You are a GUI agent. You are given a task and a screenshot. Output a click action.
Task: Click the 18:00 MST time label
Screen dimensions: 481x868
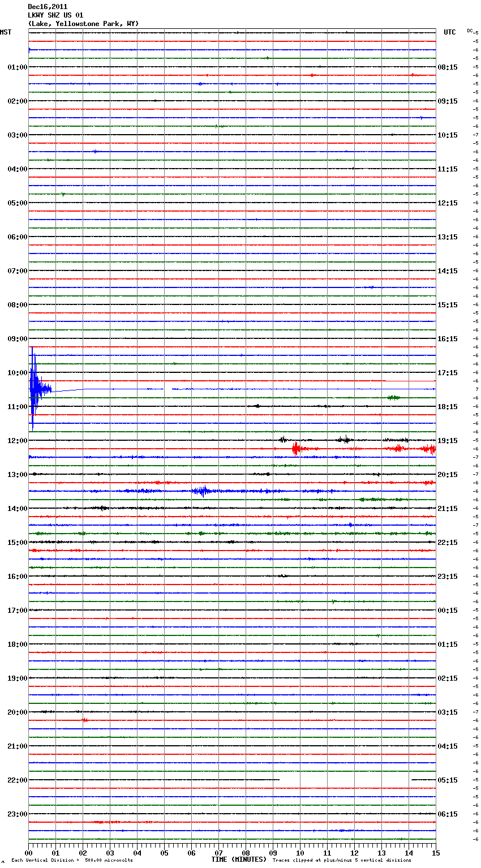(17, 644)
